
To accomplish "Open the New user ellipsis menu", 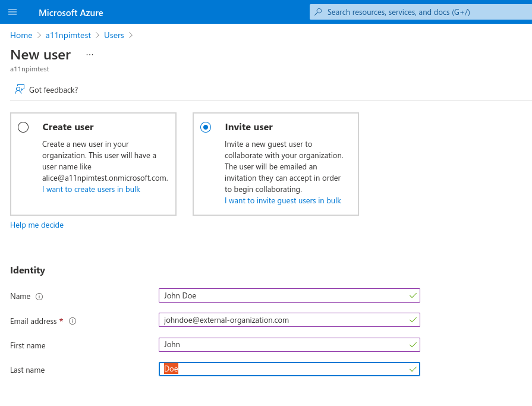I will [90, 55].
